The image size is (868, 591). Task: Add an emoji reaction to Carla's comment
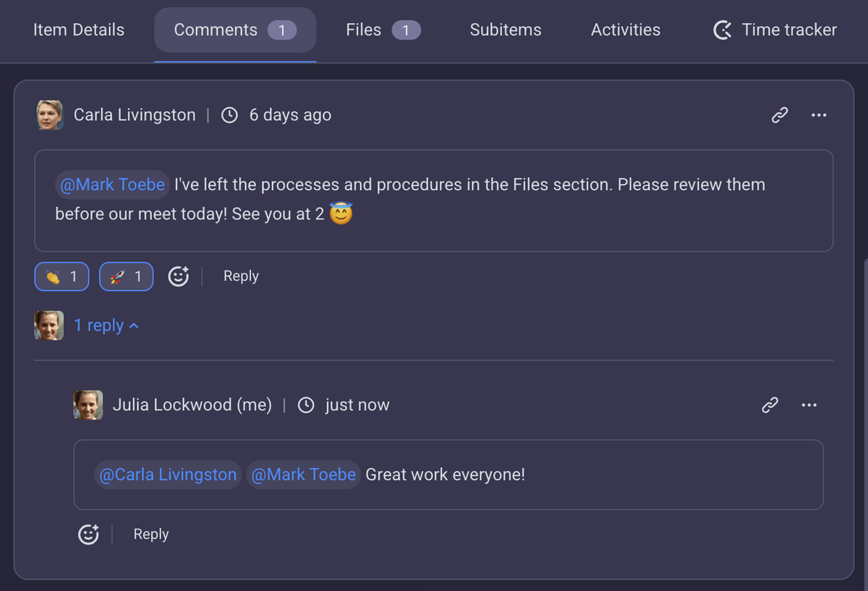tap(179, 276)
